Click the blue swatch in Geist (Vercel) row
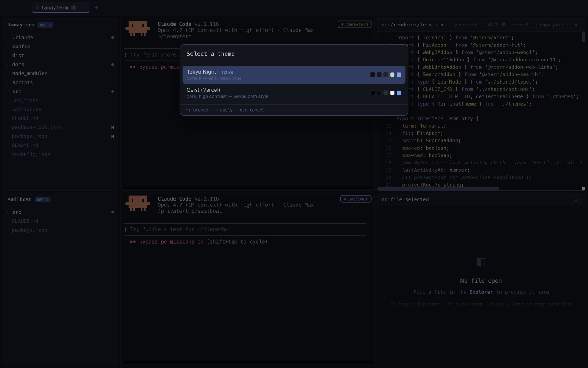Screen dimensions: 588x368 399,93
